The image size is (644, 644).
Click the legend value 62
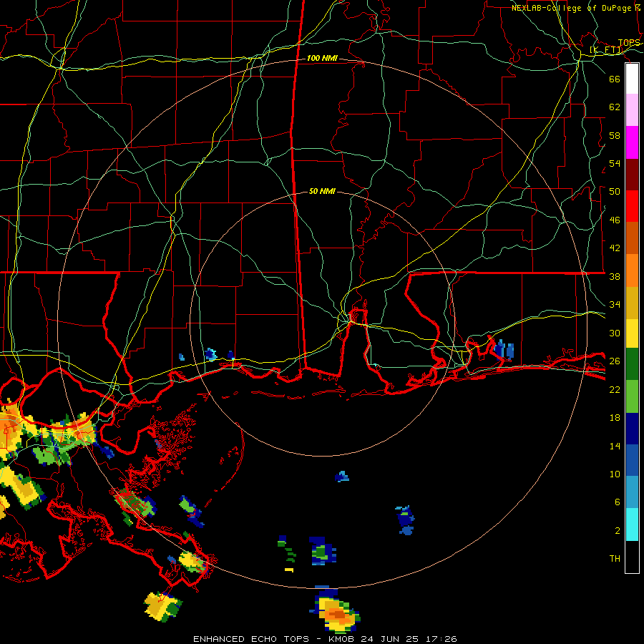615,107
